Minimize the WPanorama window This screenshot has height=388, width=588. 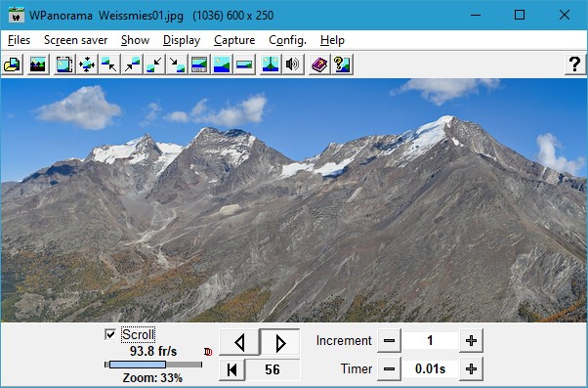tap(476, 15)
